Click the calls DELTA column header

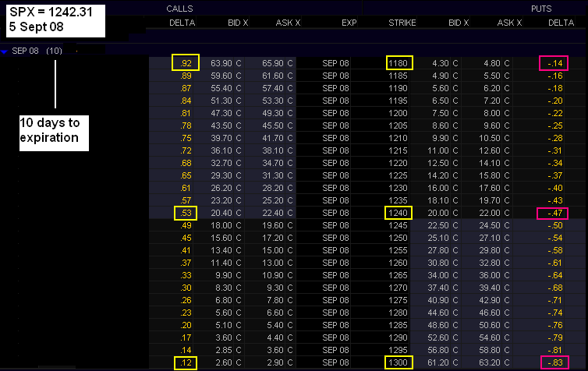182,23
